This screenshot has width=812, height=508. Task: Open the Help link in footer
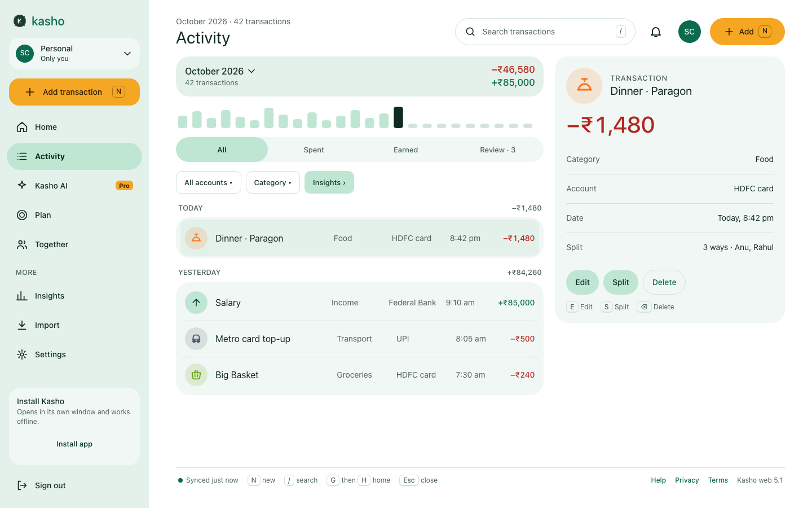coord(659,480)
